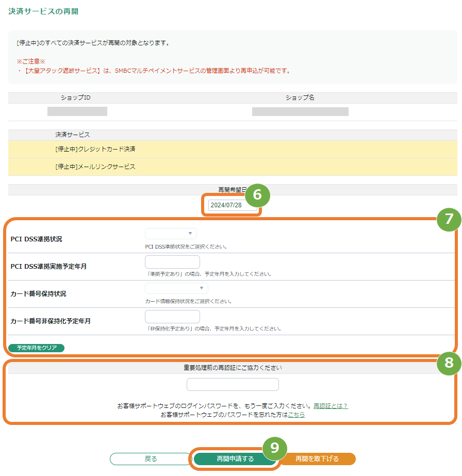Viewport: 462px width, 476px height.
Task: Click the 再開申請する button
Action: click(235, 458)
